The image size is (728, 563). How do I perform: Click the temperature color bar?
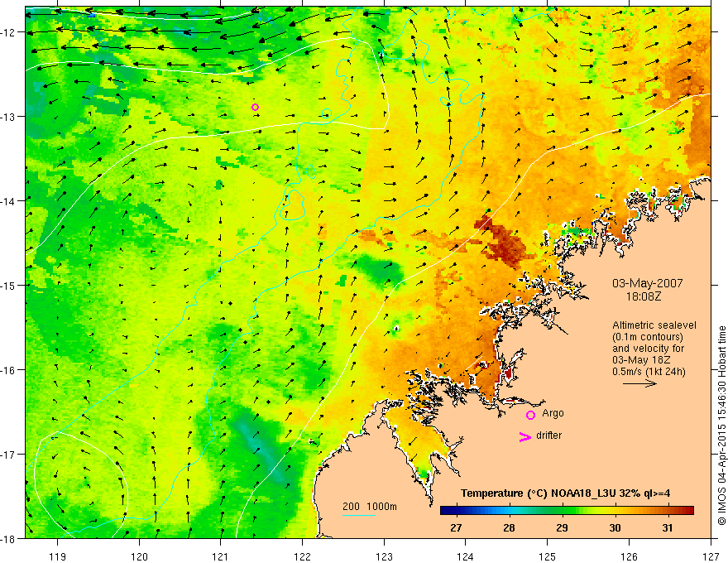click(567, 510)
